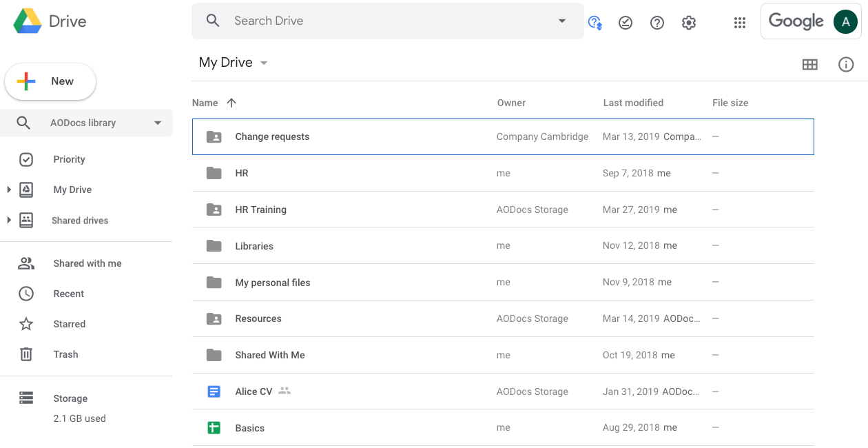Image resolution: width=868 pixels, height=448 pixels.
Task: Click into the Search Drive field
Action: tap(388, 21)
